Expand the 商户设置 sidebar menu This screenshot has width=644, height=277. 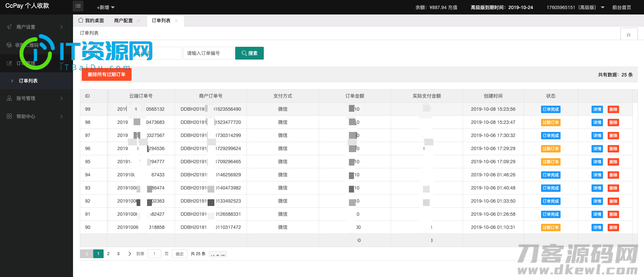coord(36,27)
